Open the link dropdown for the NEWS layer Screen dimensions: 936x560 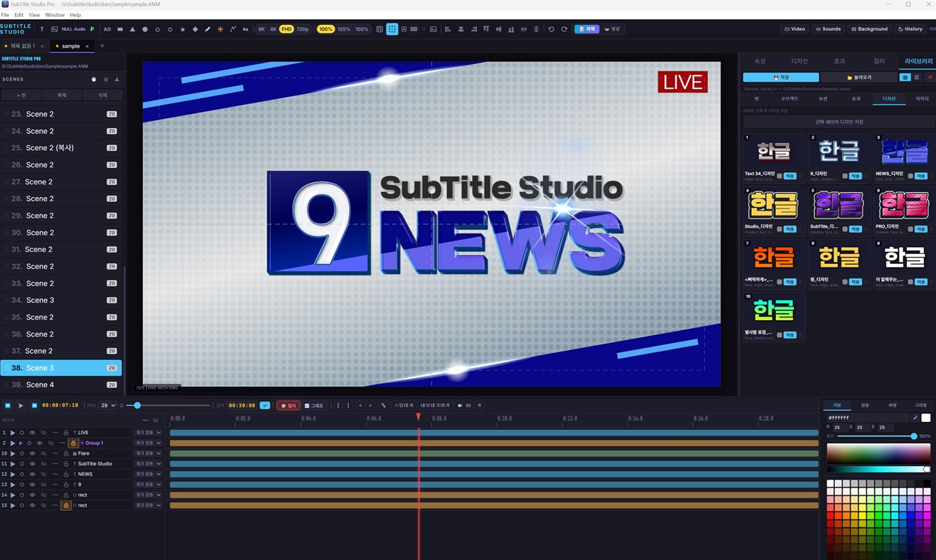[148, 474]
